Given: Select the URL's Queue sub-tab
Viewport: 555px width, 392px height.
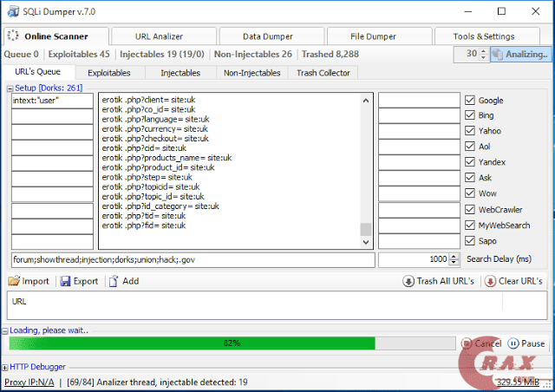Looking at the screenshot, I should pyautogui.click(x=38, y=72).
